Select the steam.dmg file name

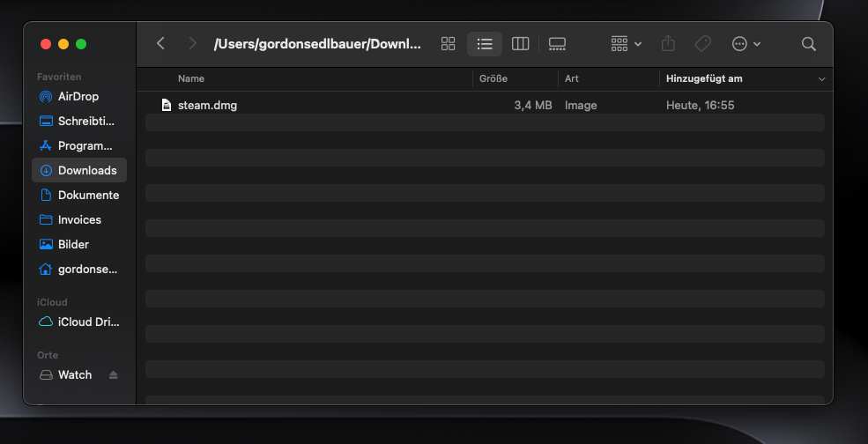coord(208,105)
